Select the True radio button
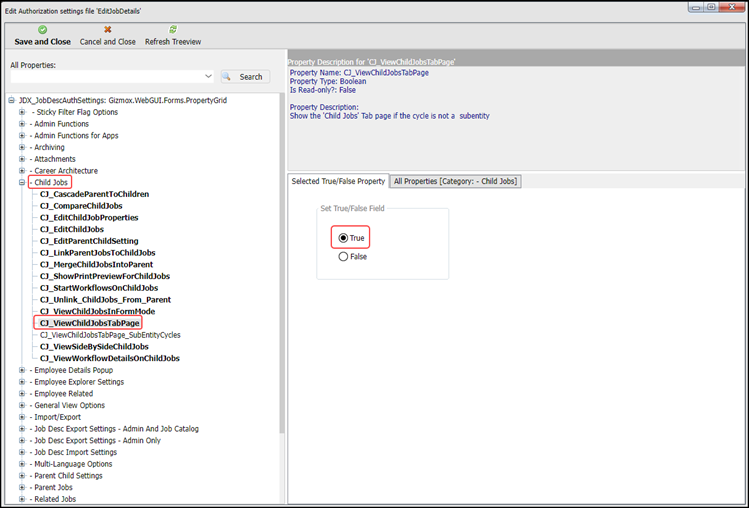The image size is (749, 508). click(343, 238)
